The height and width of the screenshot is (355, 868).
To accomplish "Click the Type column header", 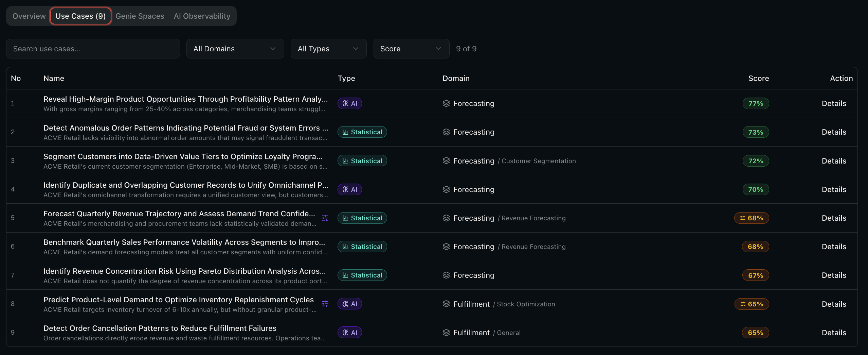I will [x=346, y=78].
